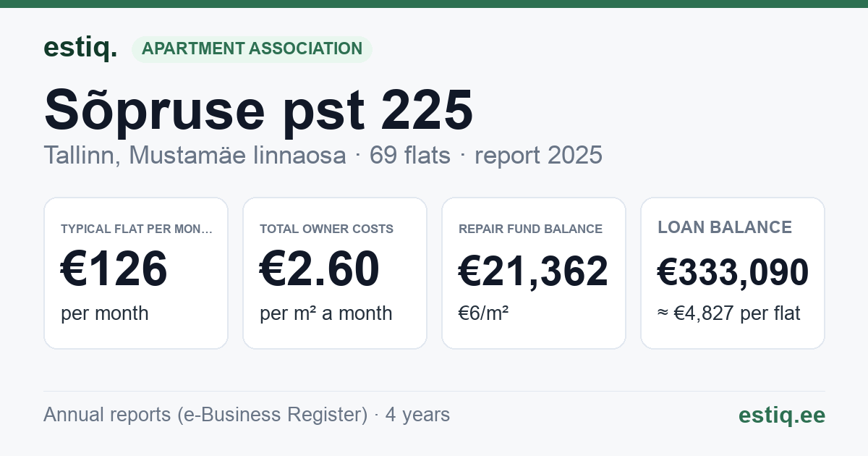Click the €2.60 value
The image size is (868, 456).
(320, 269)
